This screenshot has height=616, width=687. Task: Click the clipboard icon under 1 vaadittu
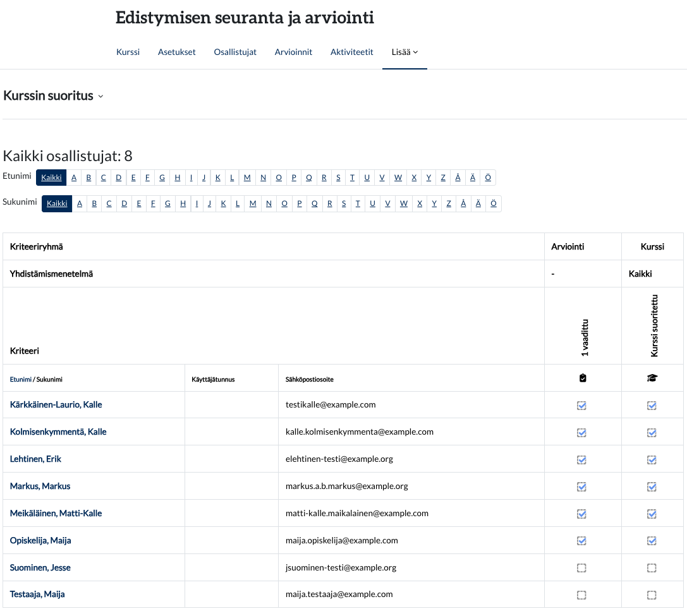[x=582, y=378]
